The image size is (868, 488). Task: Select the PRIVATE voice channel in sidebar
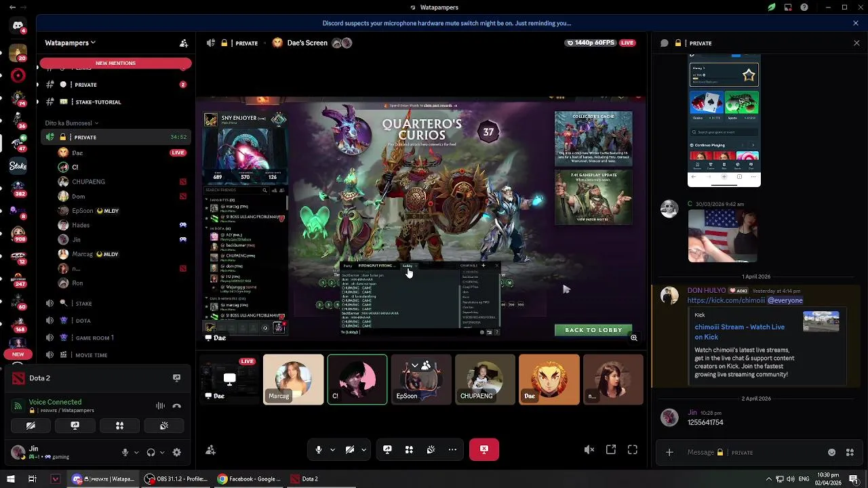[x=114, y=137]
